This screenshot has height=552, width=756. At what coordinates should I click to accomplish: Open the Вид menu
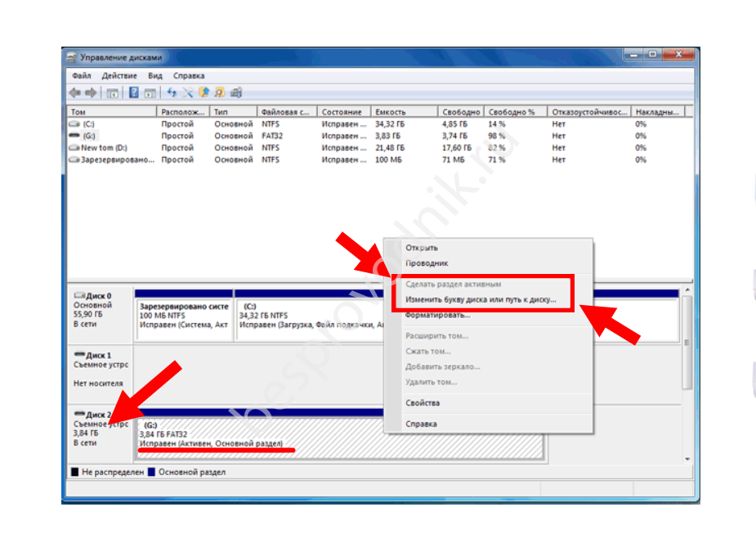155,75
